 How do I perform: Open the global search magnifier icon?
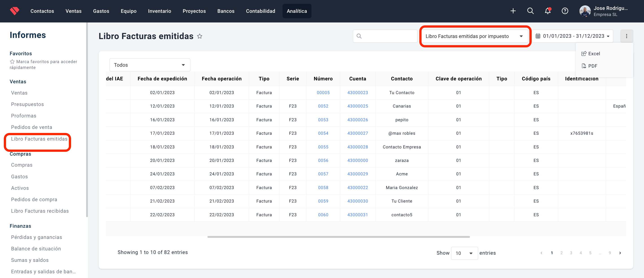click(x=530, y=11)
